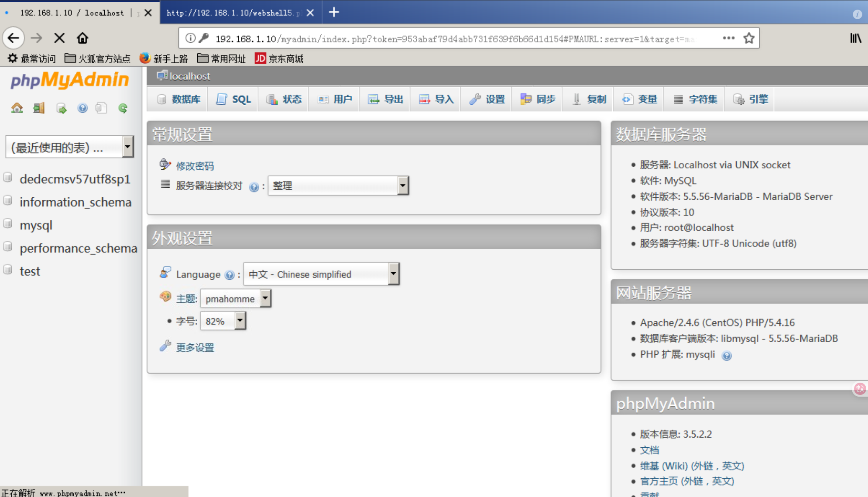Open the 维基 (Wiki) link
The image size is (868, 497).
coord(692,466)
